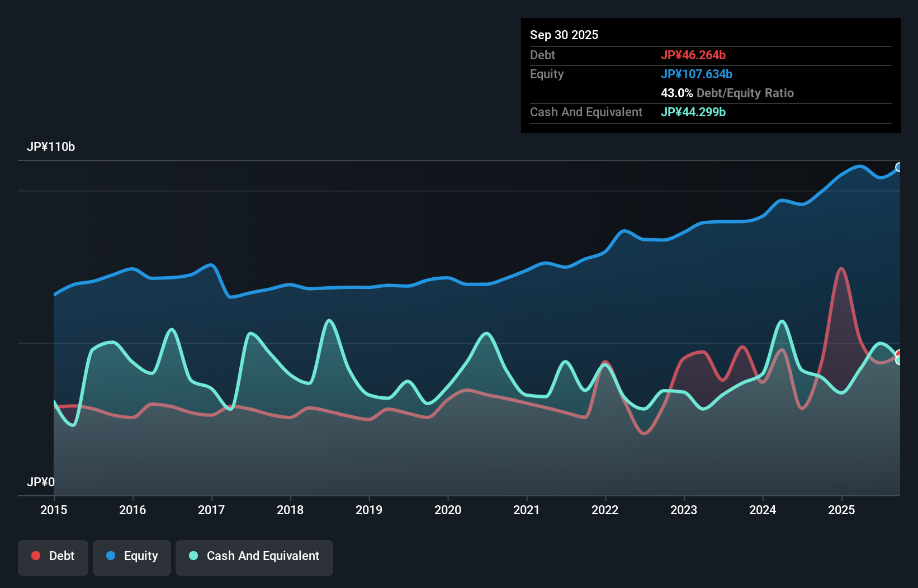918x588 pixels.
Task: Click the teal Cash And Equivalent legend dot
Action: click(x=192, y=556)
